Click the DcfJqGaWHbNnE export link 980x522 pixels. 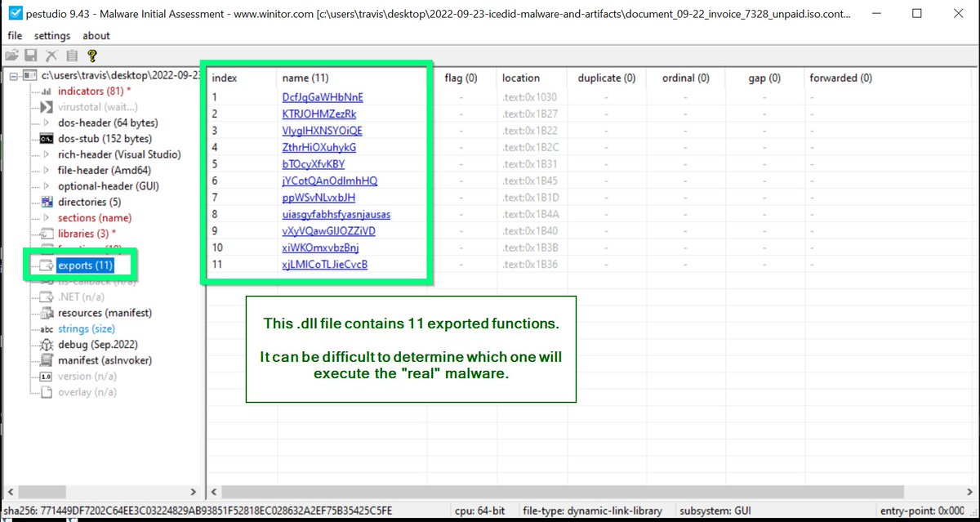click(x=323, y=97)
